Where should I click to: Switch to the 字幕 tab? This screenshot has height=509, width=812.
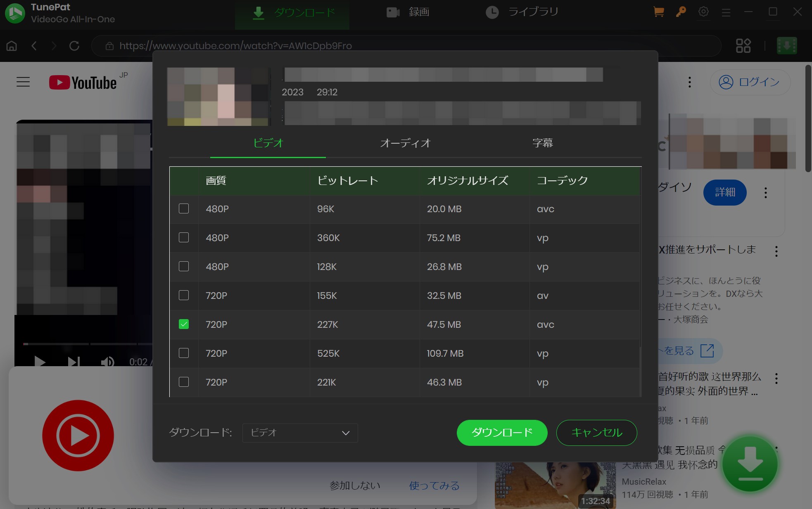click(542, 143)
